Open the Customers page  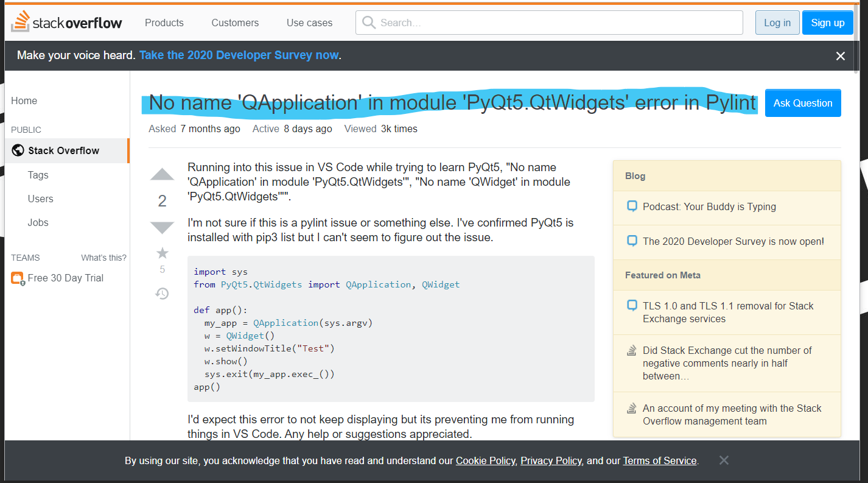[235, 23]
